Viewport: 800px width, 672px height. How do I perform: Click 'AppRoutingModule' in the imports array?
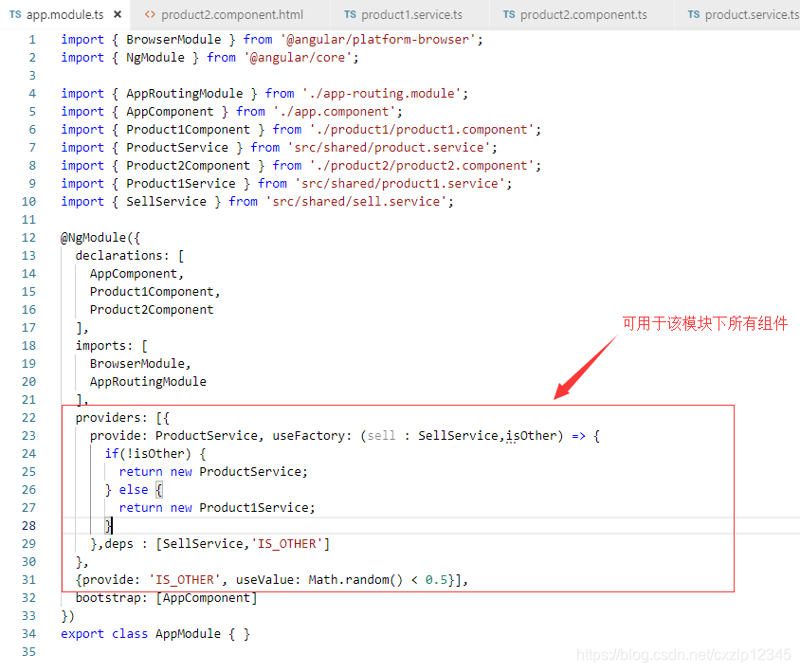tap(148, 382)
